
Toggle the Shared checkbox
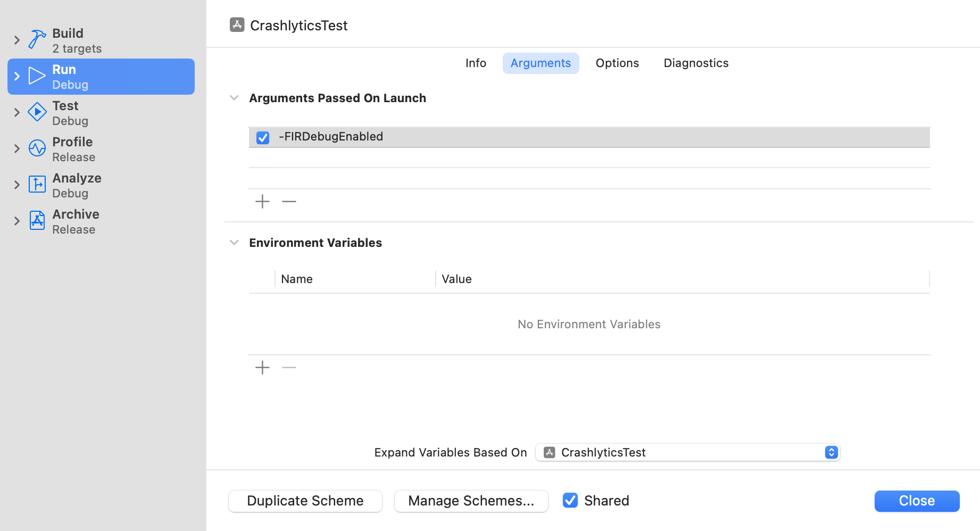[x=570, y=500]
